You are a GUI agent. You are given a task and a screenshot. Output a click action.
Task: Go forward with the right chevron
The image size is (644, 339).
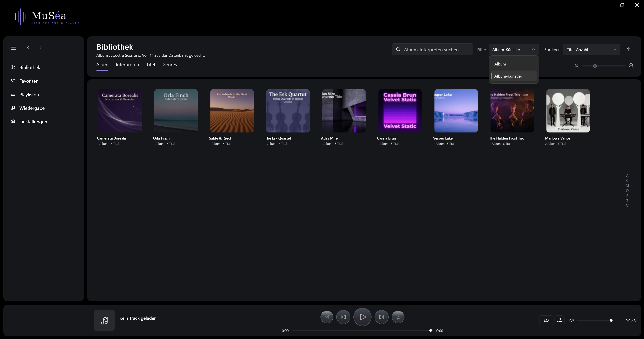coord(40,48)
